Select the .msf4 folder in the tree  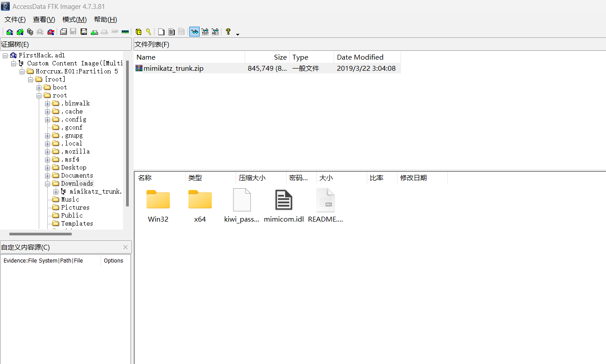tap(70, 160)
